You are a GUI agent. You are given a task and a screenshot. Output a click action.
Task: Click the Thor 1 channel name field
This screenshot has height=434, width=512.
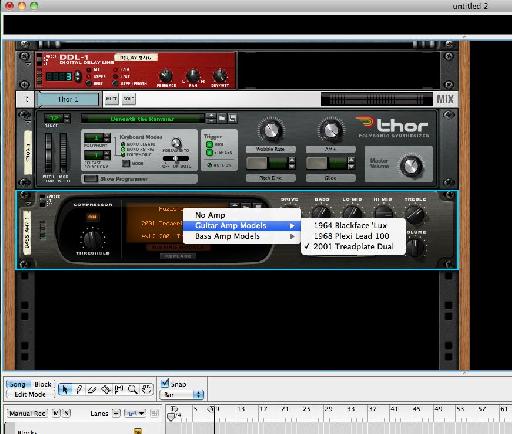point(68,99)
